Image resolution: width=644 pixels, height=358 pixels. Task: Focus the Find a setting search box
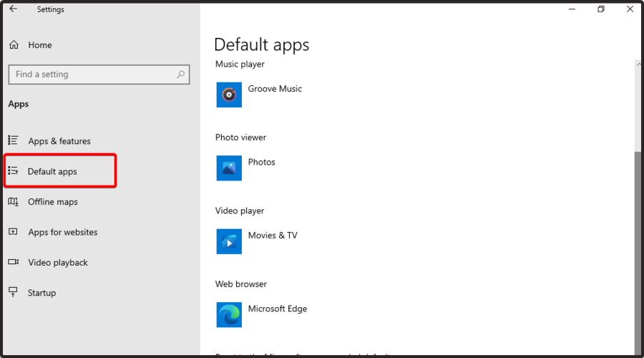point(99,74)
